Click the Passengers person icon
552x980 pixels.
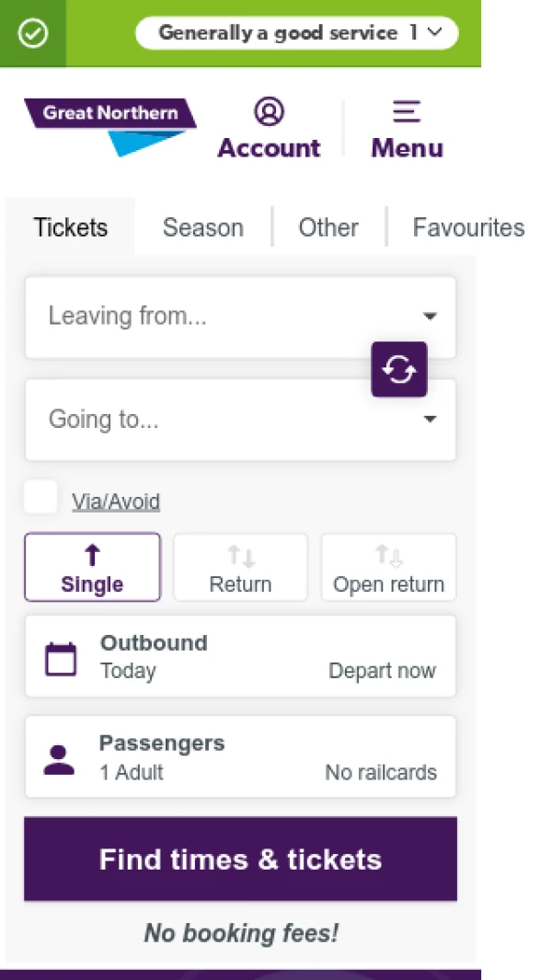click(60, 759)
